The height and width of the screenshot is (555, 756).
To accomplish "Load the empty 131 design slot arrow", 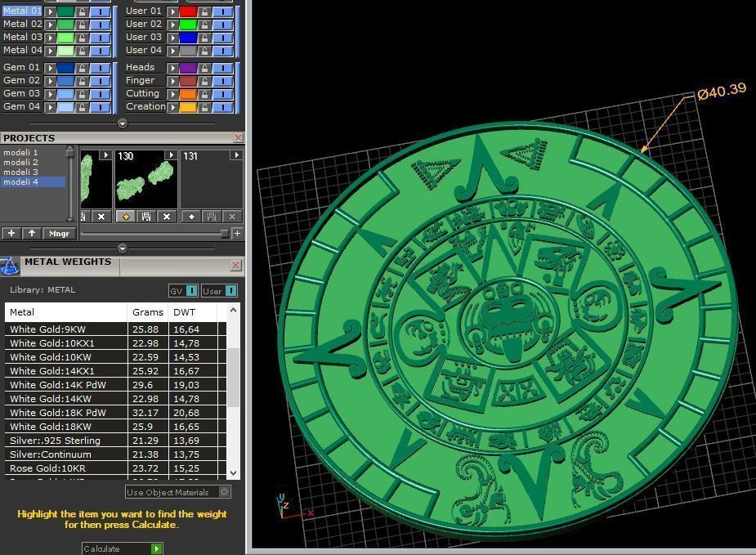I will tap(191, 217).
